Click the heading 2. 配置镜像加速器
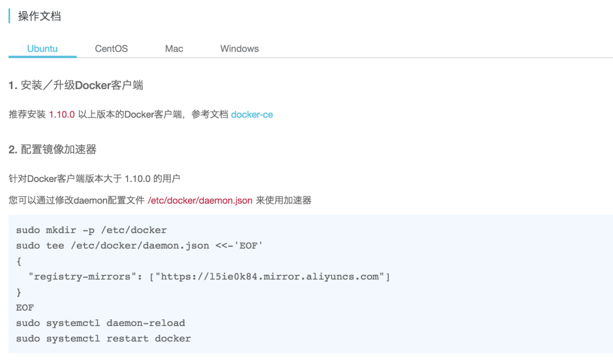Image resolution: width=613 pixels, height=364 pixels. point(52,149)
